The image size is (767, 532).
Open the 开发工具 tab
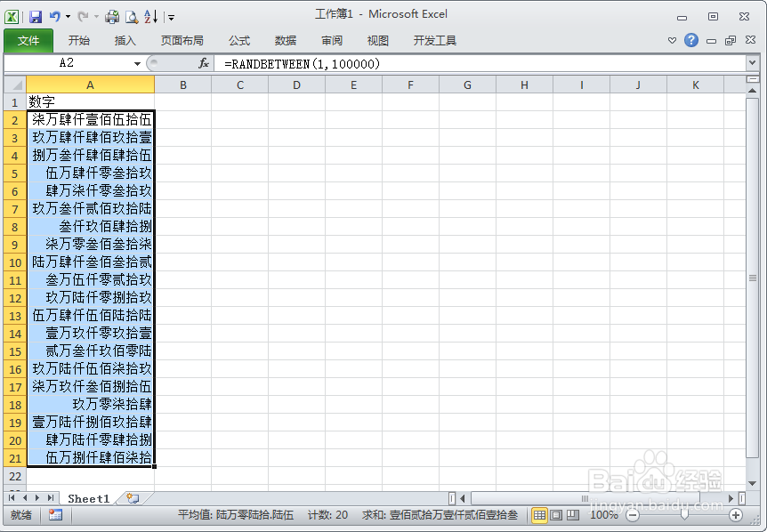[x=434, y=41]
